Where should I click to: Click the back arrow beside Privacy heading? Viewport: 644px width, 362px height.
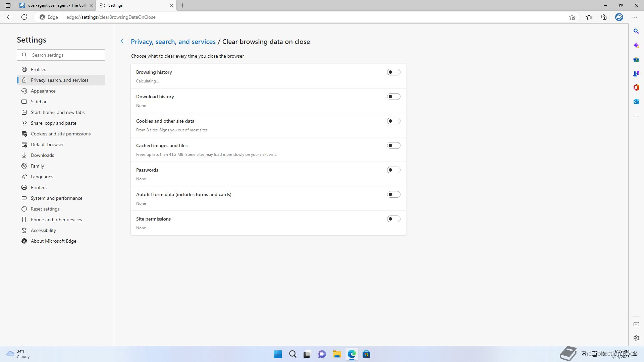[x=123, y=41]
